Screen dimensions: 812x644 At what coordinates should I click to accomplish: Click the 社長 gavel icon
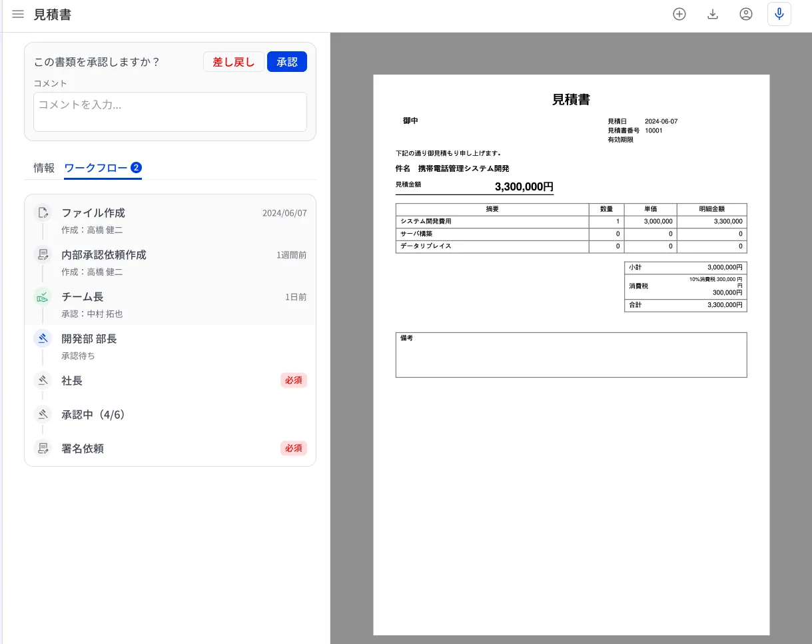pos(43,380)
